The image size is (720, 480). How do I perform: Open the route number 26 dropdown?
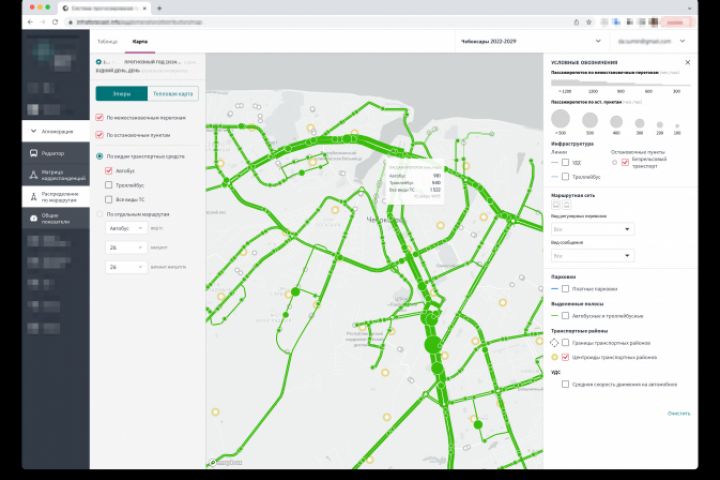[x=126, y=248]
